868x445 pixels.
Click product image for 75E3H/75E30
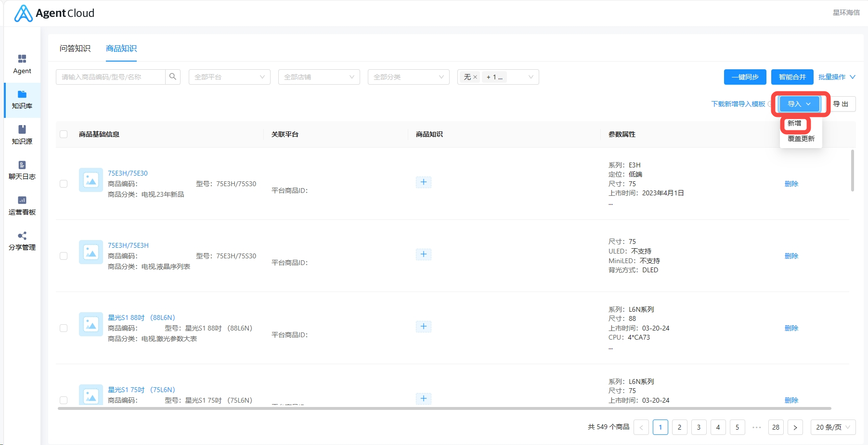pos(91,180)
